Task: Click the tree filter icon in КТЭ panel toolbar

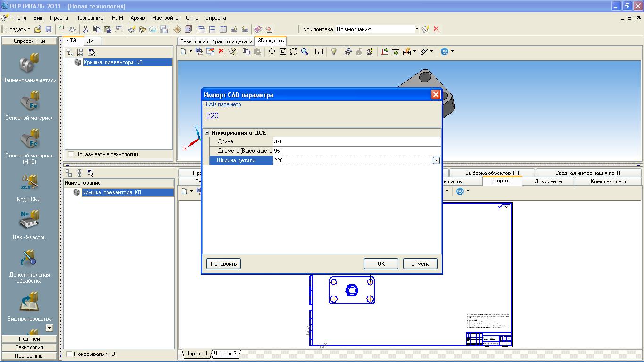Action: (x=91, y=52)
